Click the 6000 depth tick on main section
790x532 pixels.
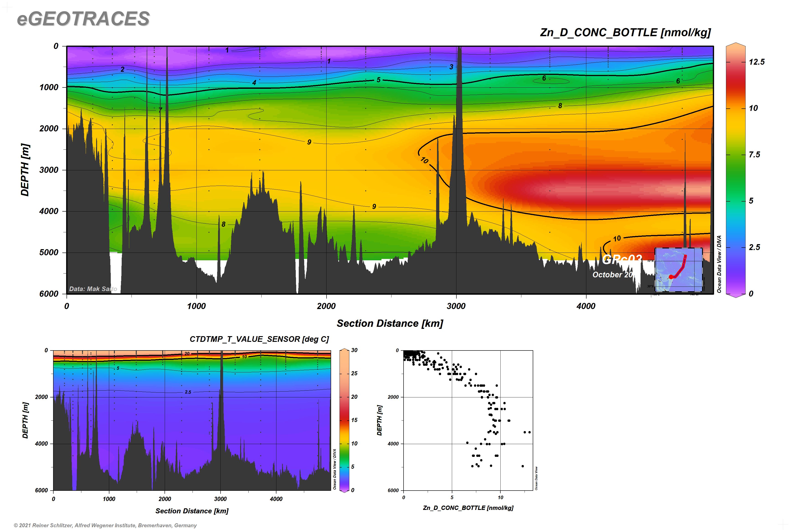[49, 294]
